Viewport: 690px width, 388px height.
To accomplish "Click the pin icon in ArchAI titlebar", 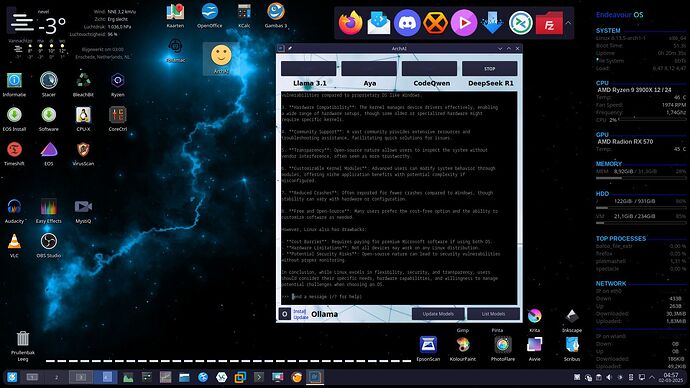I will pos(290,48).
